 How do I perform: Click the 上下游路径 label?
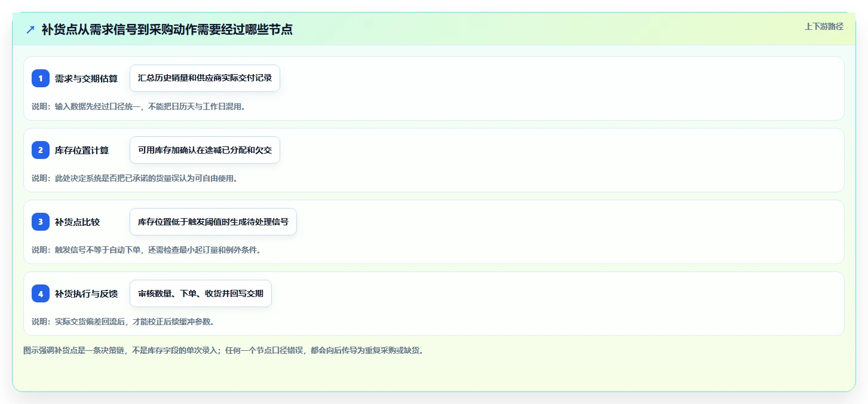(x=824, y=26)
